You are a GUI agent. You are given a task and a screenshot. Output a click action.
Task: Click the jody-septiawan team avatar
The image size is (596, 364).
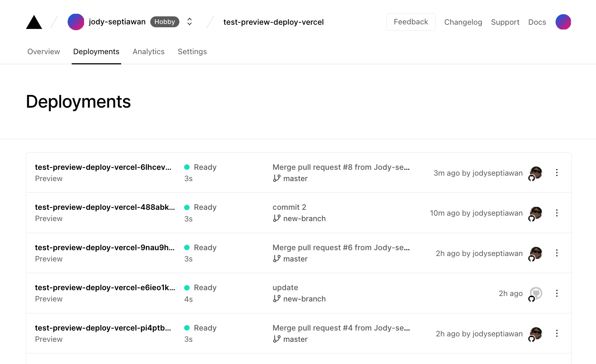point(76,22)
